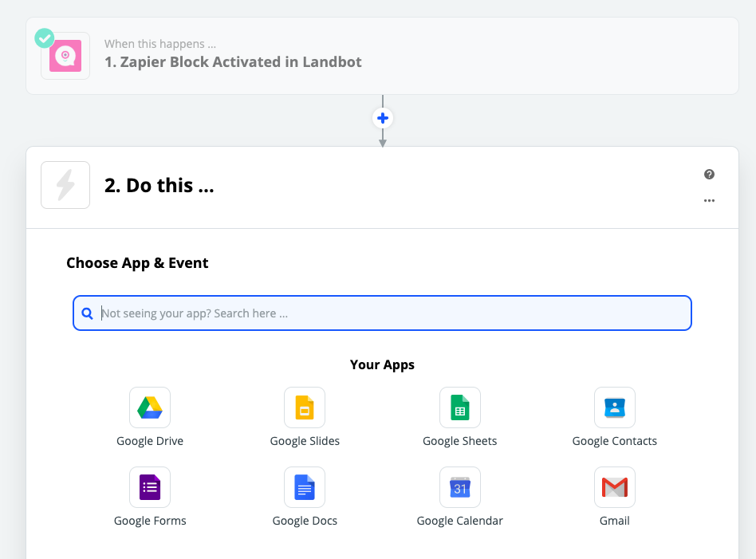
Task: Click the 'Google Contacts' label
Action: pyautogui.click(x=615, y=441)
